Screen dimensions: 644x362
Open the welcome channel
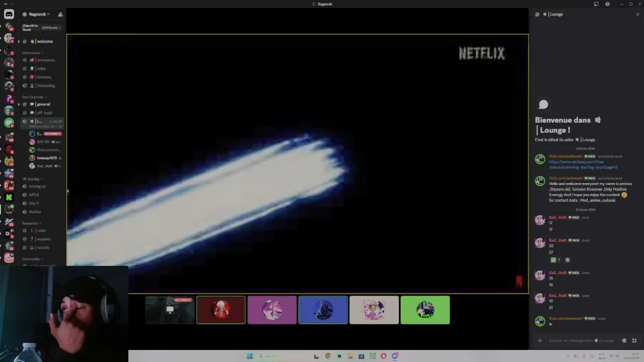(x=42, y=41)
